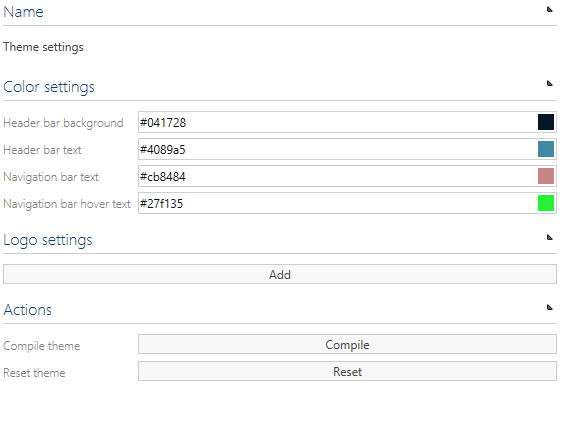Viewport: 562px width, 425px height.
Task: Click the Add logo button
Action: [280, 274]
